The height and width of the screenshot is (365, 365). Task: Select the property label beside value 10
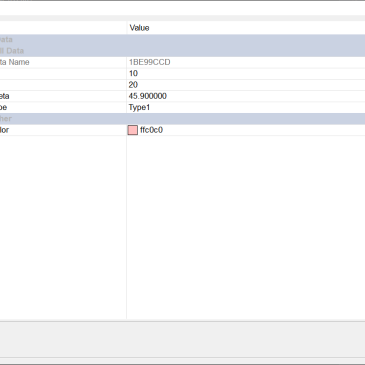(x=63, y=73)
